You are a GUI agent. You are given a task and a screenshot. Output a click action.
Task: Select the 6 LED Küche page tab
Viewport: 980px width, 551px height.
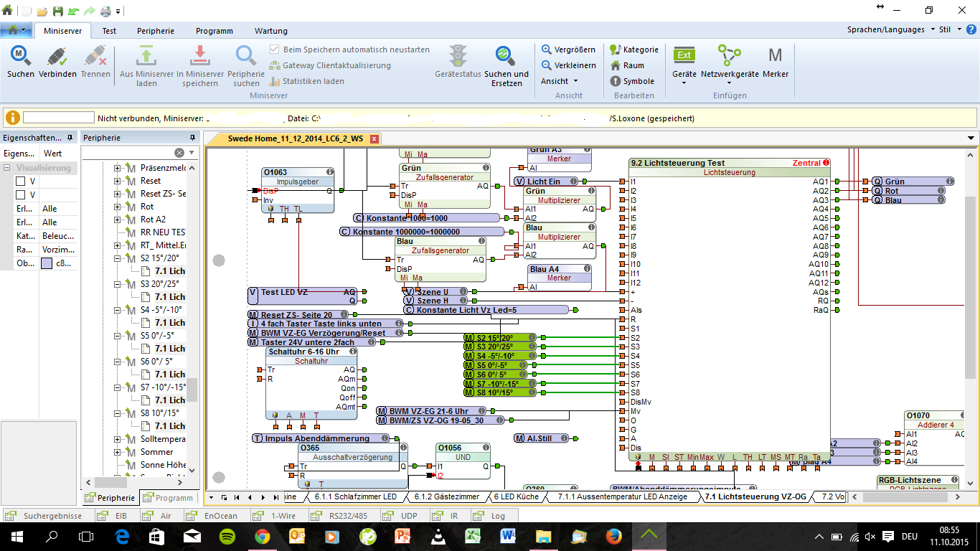(516, 496)
